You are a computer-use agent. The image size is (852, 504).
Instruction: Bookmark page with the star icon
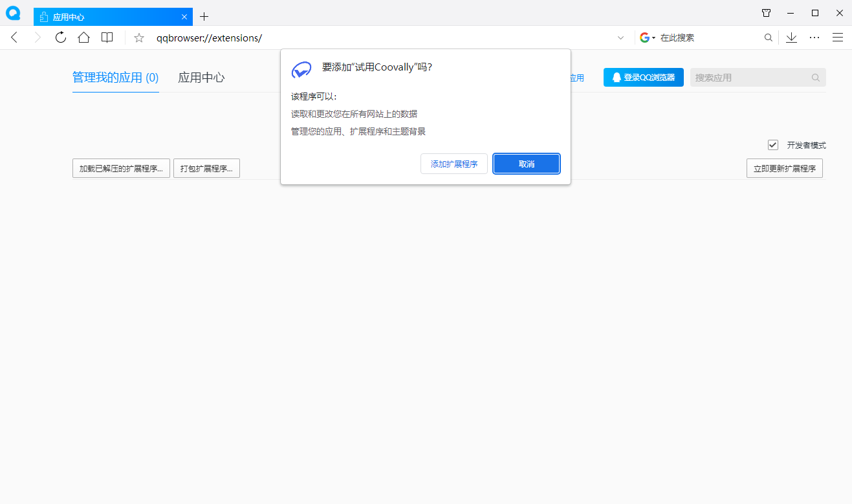tap(139, 38)
